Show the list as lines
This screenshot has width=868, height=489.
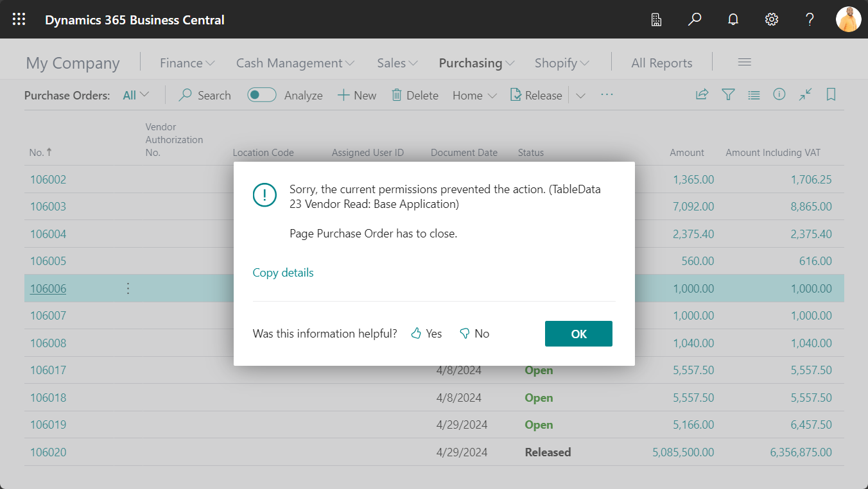coord(754,94)
